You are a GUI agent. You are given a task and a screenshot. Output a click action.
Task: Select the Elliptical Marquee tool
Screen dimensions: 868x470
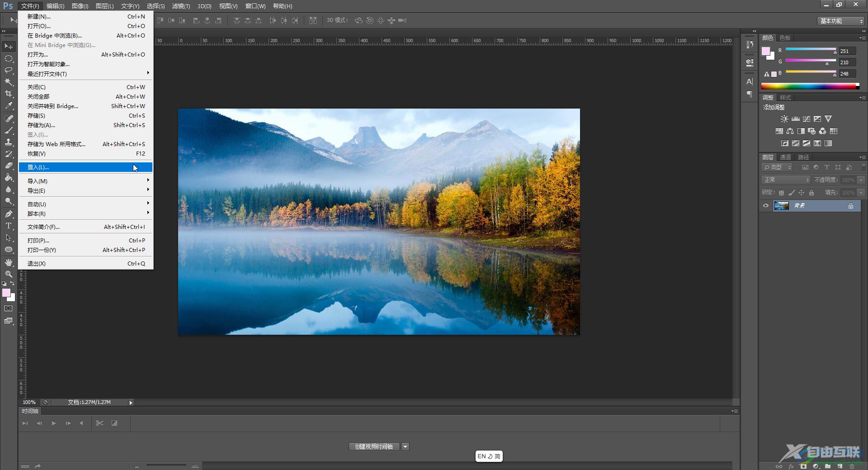[x=9, y=58]
